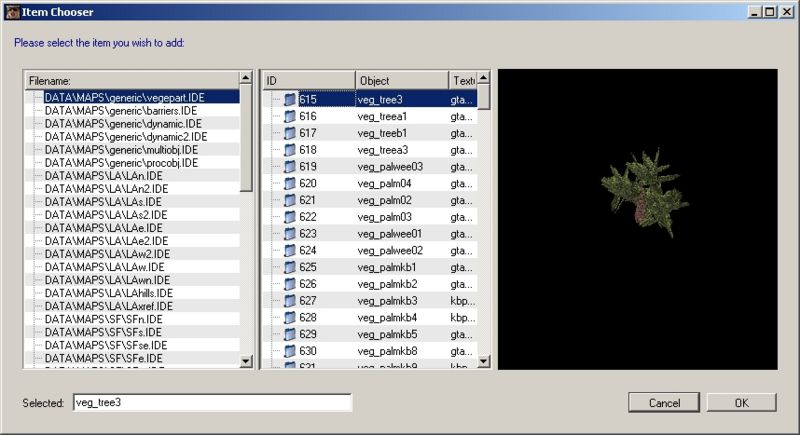Click the Selected text field
This screenshot has width=800, height=435.
[211, 403]
